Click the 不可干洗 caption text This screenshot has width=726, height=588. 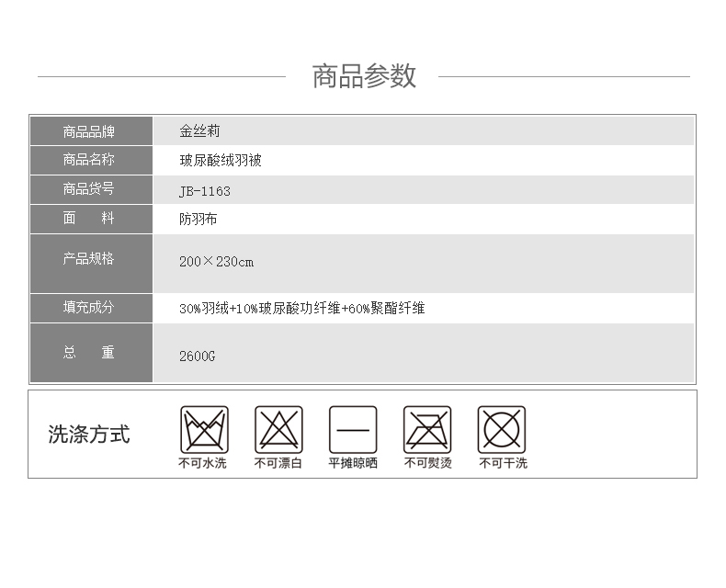coord(503,463)
